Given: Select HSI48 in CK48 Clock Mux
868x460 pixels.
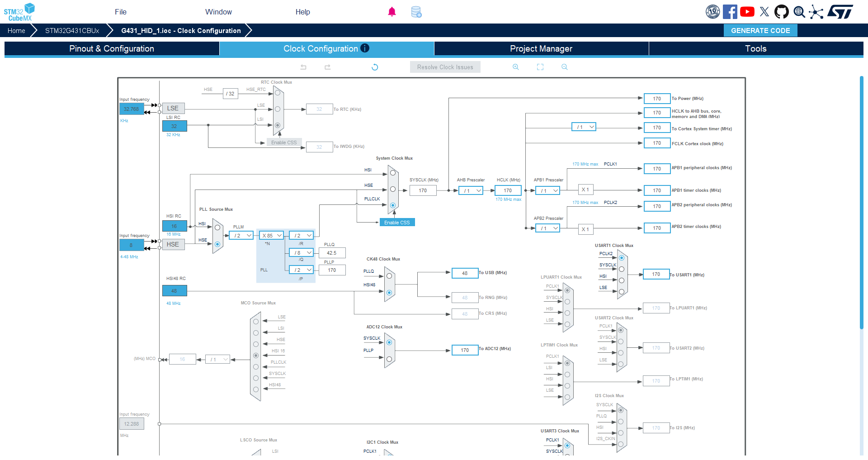Looking at the screenshot, I should pyautogui.click(x=389, y=293).
